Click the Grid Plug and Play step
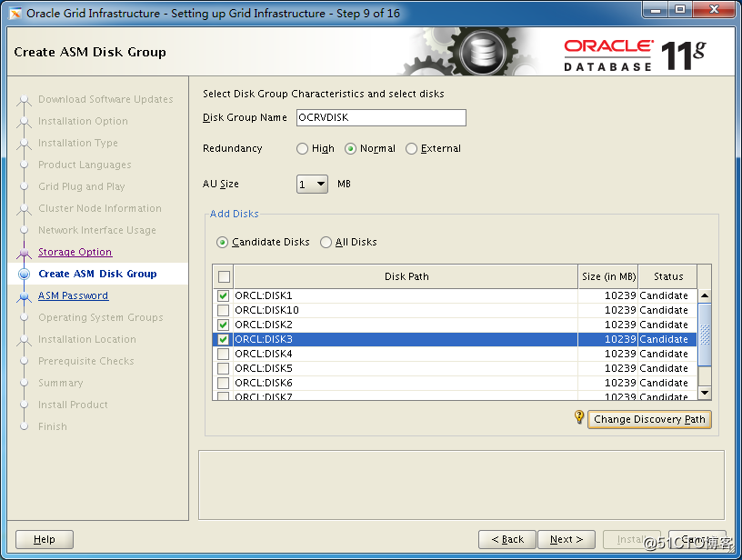Viewport: 742px width, 560px height. [82, 186]
